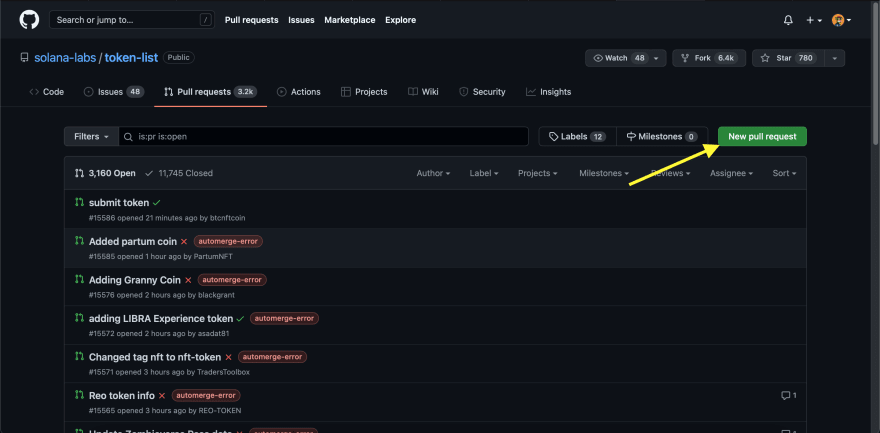The width and height of the screenshot is (880, 433).
Task: Open the Issues tab
Action: tap(114, 92)
